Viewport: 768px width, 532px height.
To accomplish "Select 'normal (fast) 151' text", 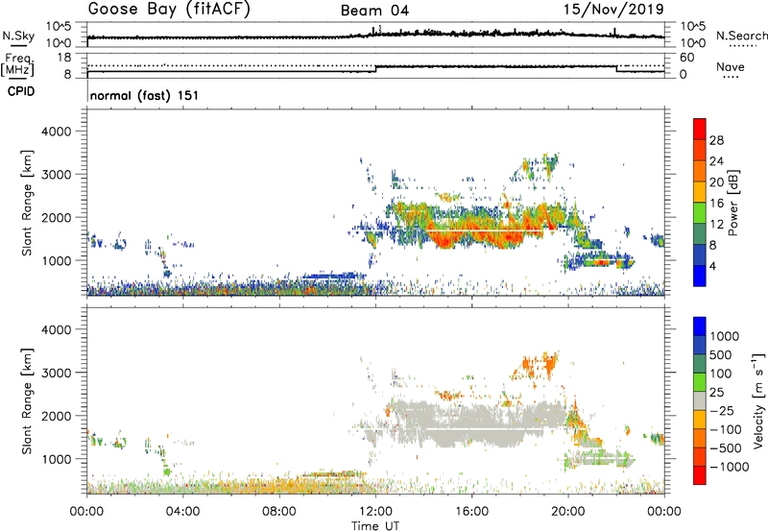I will [x=145, y=95].
